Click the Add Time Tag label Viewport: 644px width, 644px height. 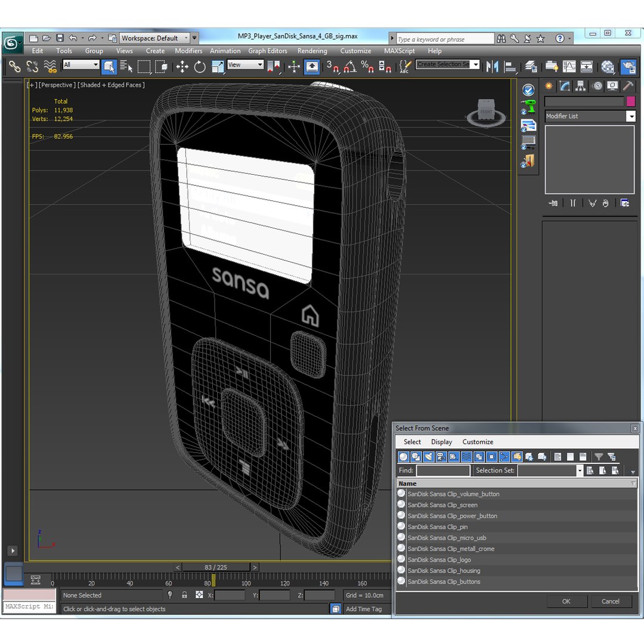[364, 609]
